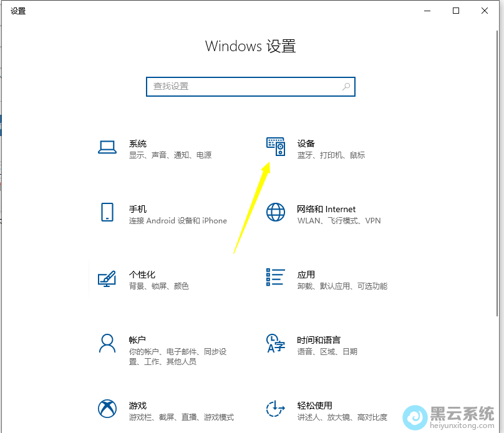The height and width of the screenshot is (433, 504).
Task: Select the 应用 (Apps) icon
Action: (x=274, y=276)
